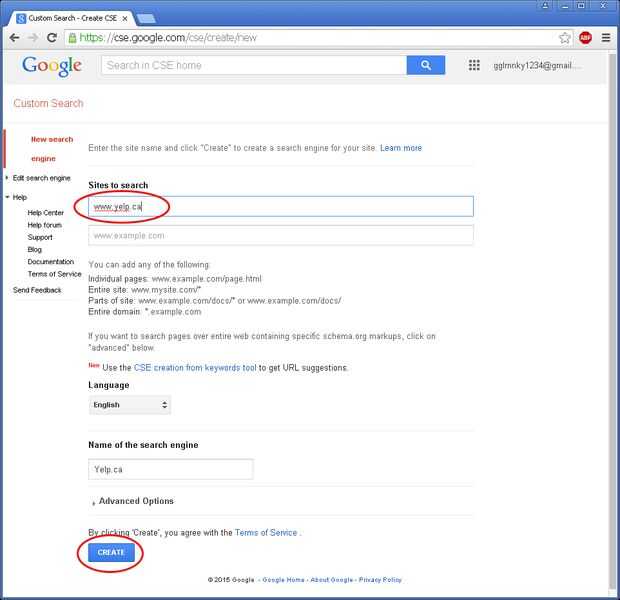Open Help Center link

pyautogui.click(x=45, y=213)
